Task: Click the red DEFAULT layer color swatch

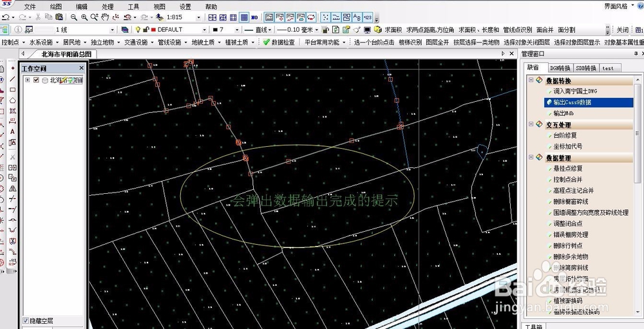Action: [154, 30]
